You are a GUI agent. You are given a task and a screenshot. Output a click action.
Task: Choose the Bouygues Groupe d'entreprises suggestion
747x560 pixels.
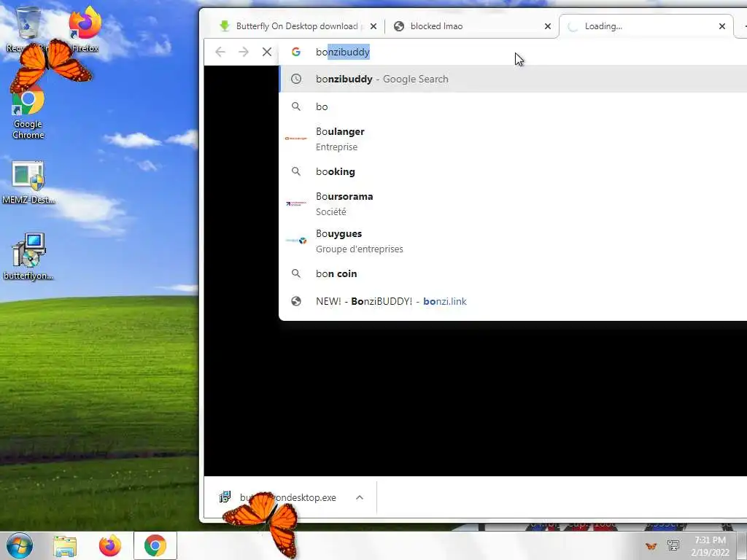[x=513, y=241]
